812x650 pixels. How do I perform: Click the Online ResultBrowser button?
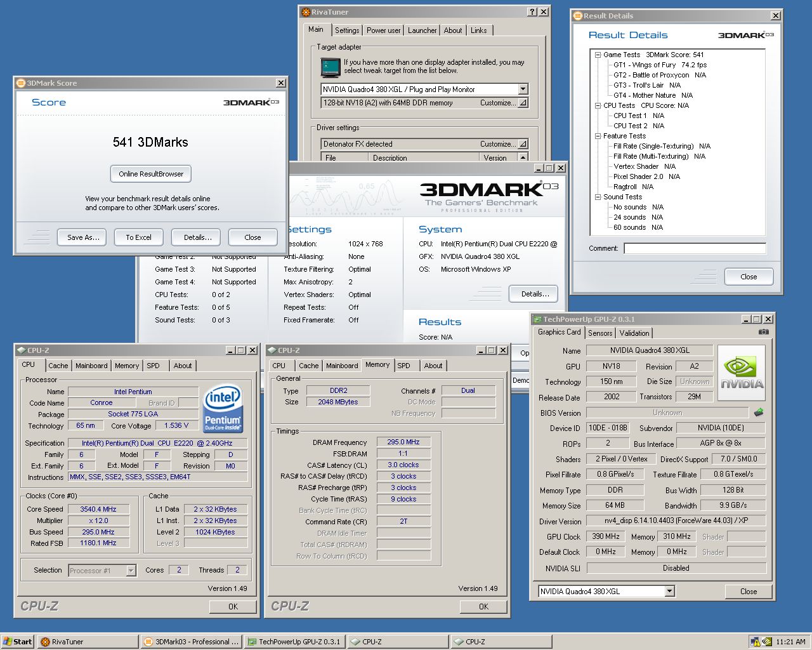pos(151,174)
